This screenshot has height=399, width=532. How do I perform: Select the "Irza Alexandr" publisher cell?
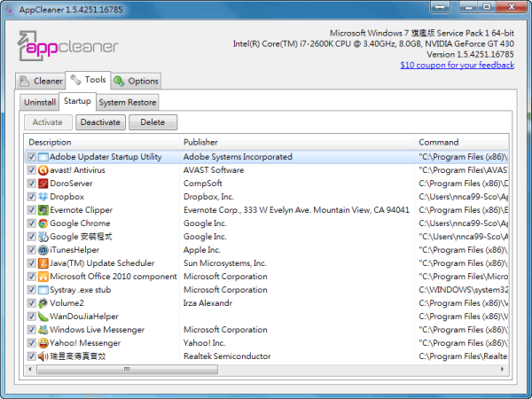pos(207,303)
